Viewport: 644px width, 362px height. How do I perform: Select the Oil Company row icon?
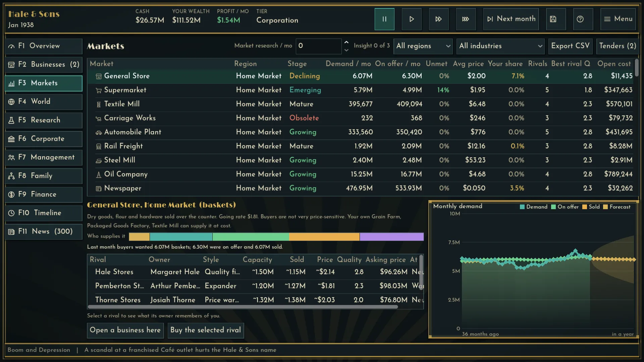pyautogui.click(x=99, y=175)
